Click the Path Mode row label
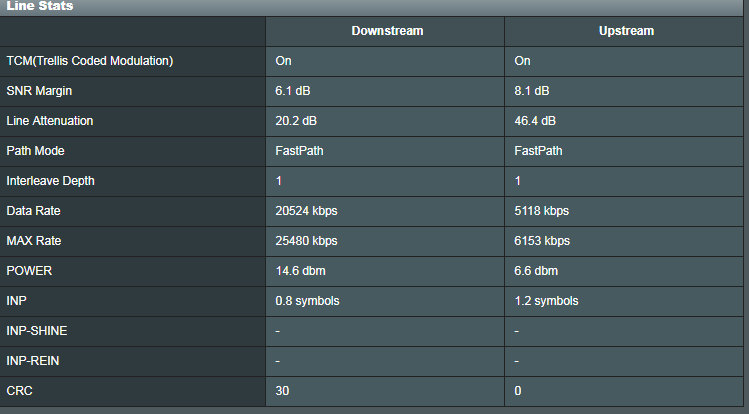 click(x=35, y=151)
